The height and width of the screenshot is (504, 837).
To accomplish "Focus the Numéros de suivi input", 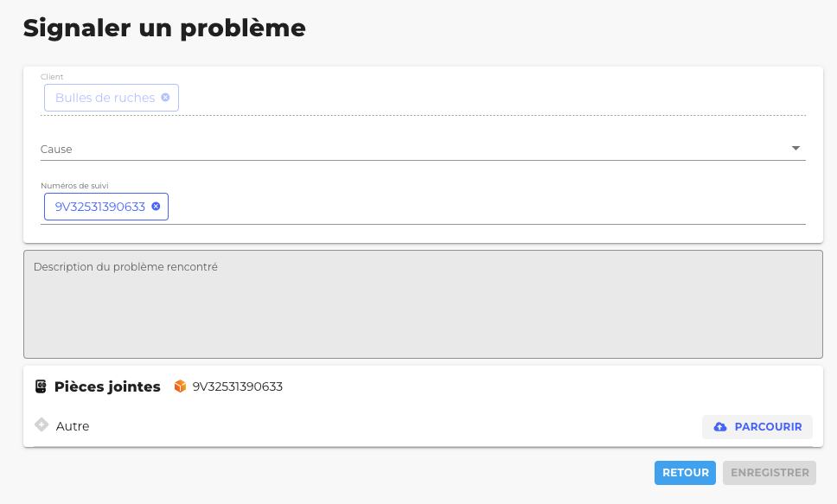I will tap(484, 207).
